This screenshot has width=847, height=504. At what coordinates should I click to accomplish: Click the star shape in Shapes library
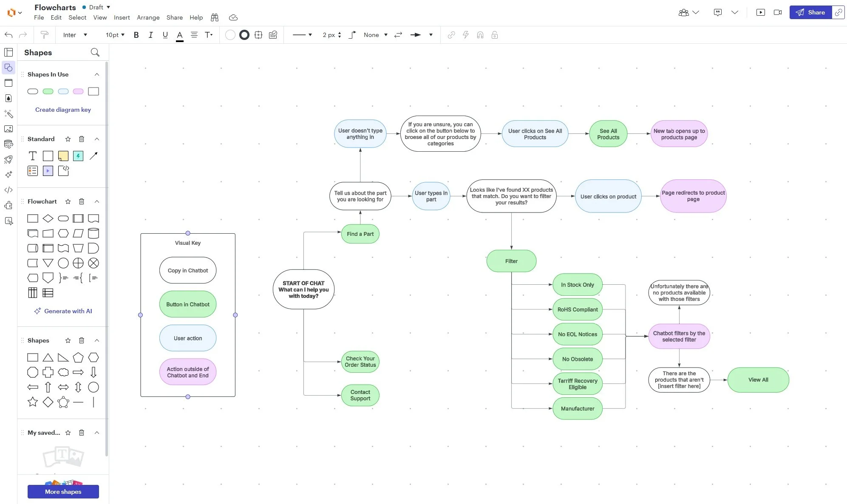(x=33, y=402)
